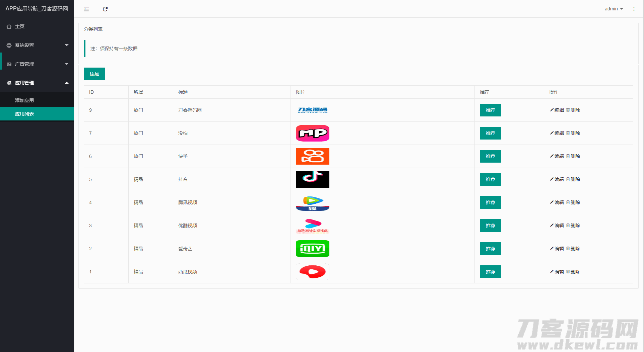Click the gear icon for 系统设置
The width and height of the screenshot is (644, 352).
tap(9, 45)
